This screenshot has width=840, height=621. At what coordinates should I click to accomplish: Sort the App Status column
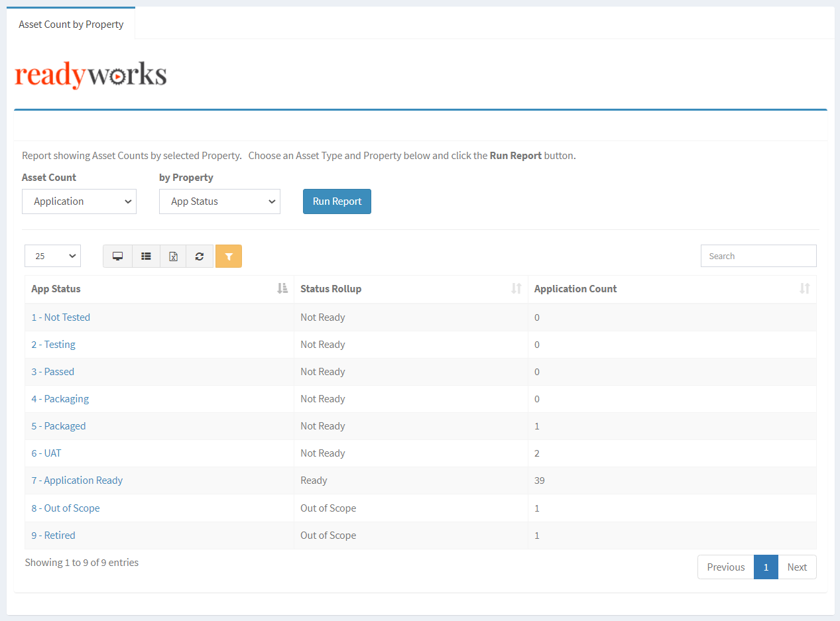(x=282, y=288)
